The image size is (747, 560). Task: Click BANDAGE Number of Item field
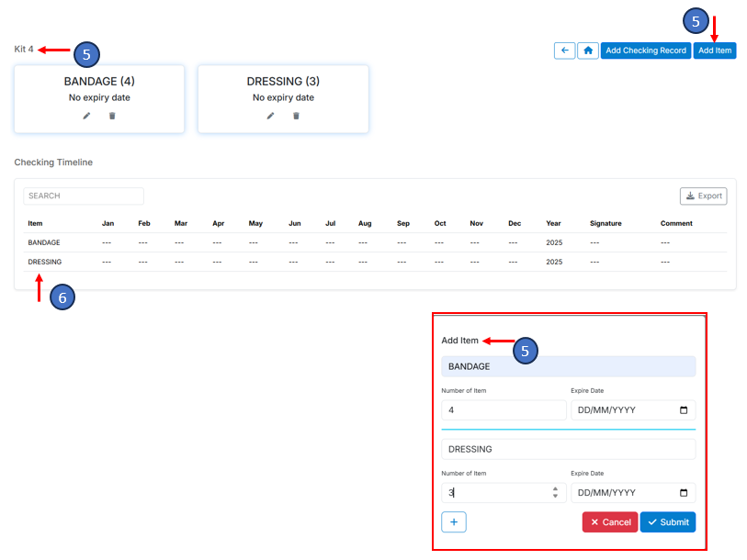(x=504, y=410)
